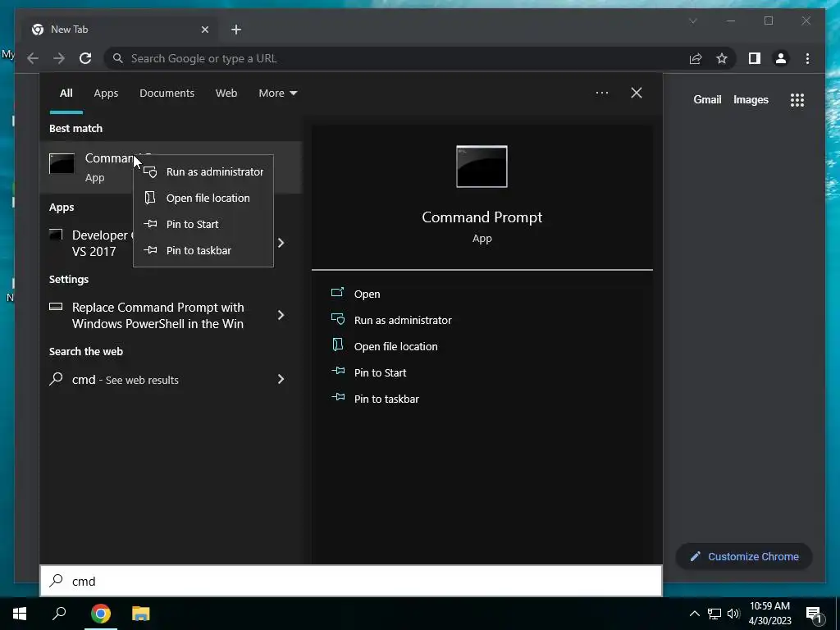This screenshot has height=630, width=840.
Task: Click pin icon beside preview Pin to taskbar
Action: 337,397
